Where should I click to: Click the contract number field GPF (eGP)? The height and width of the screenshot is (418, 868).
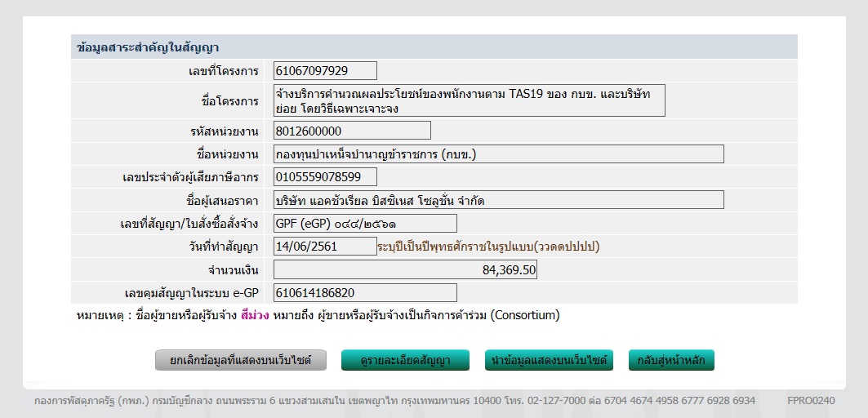[365, 223]
